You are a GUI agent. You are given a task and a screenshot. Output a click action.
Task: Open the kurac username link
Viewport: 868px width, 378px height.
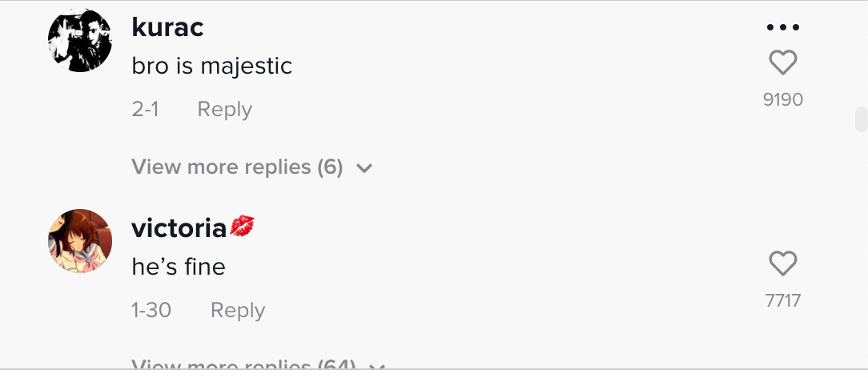[x=167, y=27]
